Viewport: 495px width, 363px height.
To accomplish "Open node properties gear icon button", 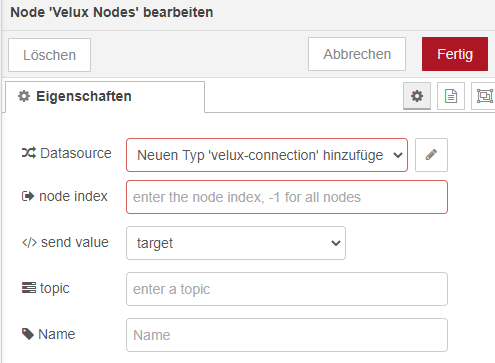I will [x=417, y=96].
